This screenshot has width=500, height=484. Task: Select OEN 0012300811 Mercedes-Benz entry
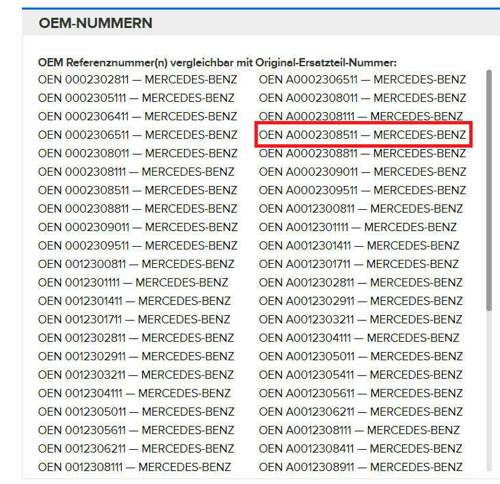[x=136, y=264]
